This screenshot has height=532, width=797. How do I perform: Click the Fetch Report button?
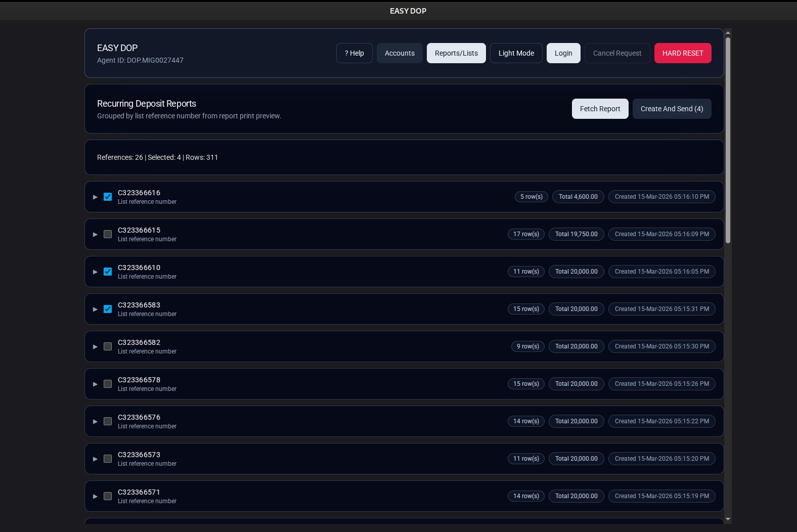pyautogui.click(x=600, y=109)
